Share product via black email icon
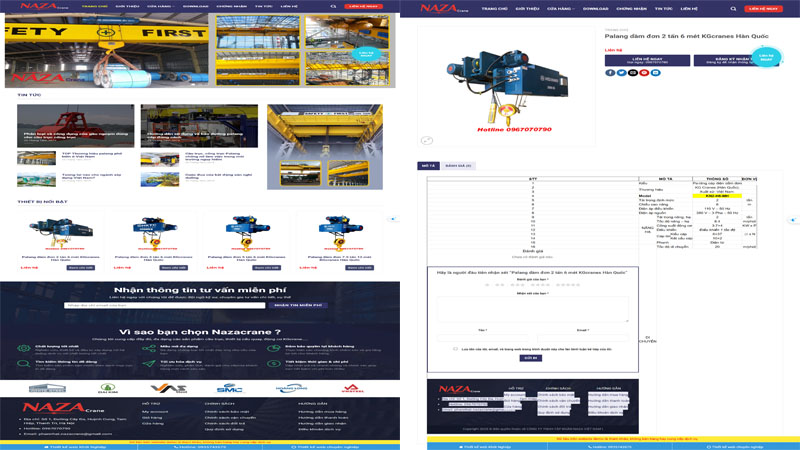Image resolution: width=800 pixels, height=450 pixels. coord(633,73)
